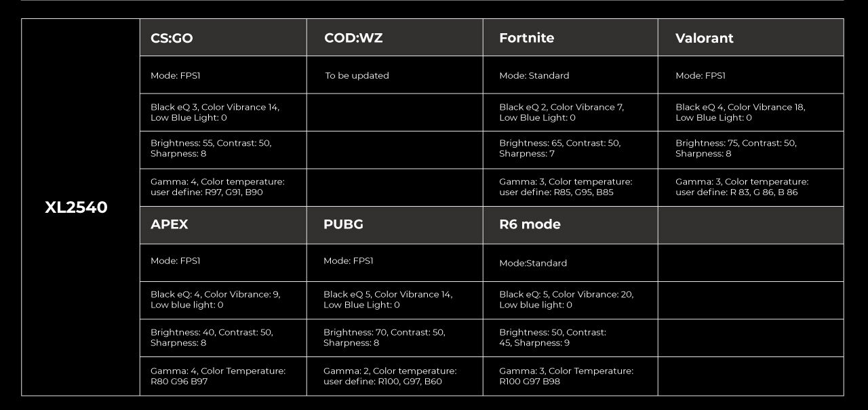Click the R6 mode header cell
868x410 pixels.
(x=570, y=225)
